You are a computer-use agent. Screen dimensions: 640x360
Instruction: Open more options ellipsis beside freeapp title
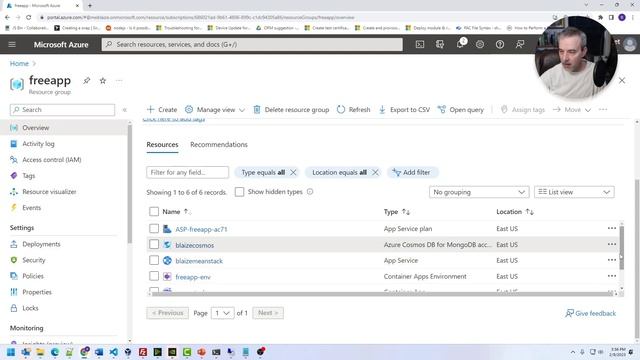[119, 80]
